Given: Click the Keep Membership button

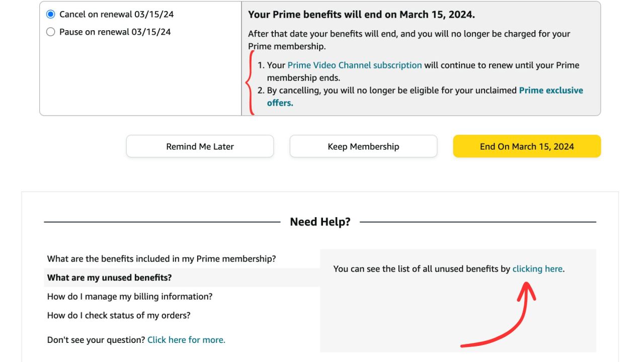Looking at the screenshot, I should [363, 146].
